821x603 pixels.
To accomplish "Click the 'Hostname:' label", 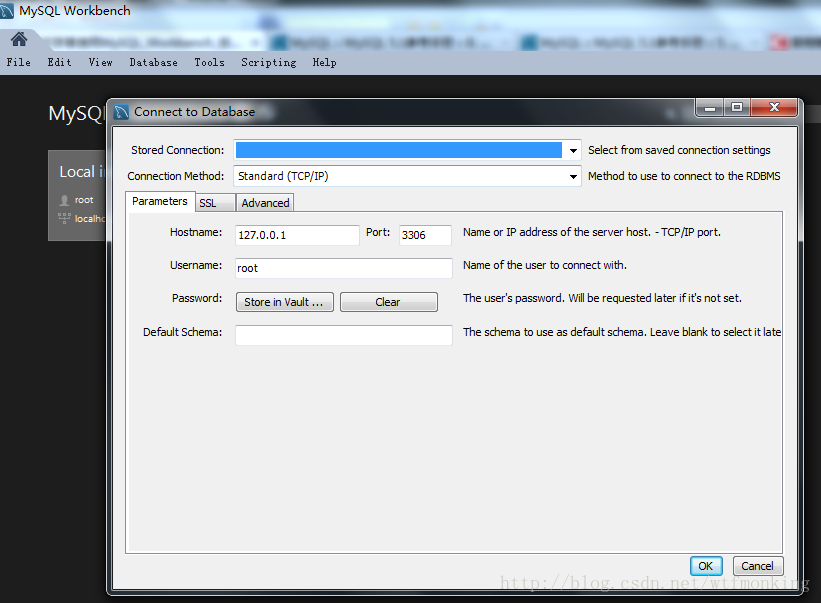I will [x=196, y=232].
